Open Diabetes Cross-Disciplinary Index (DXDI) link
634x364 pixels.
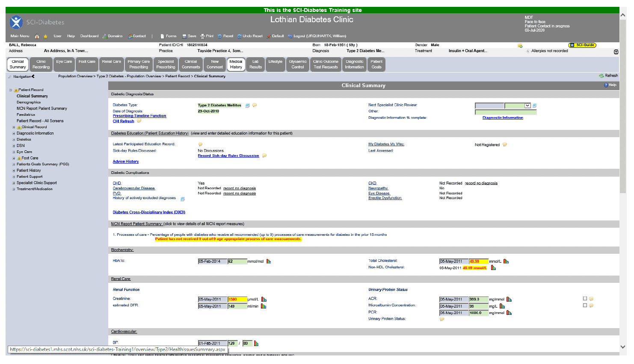[149, 212]
